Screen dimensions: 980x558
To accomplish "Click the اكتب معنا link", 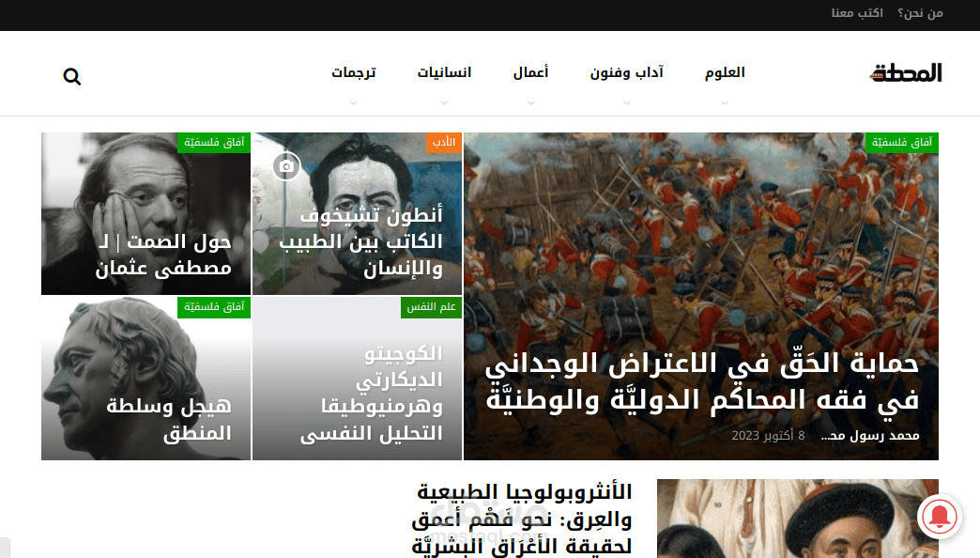I will (x=857, y=13).
